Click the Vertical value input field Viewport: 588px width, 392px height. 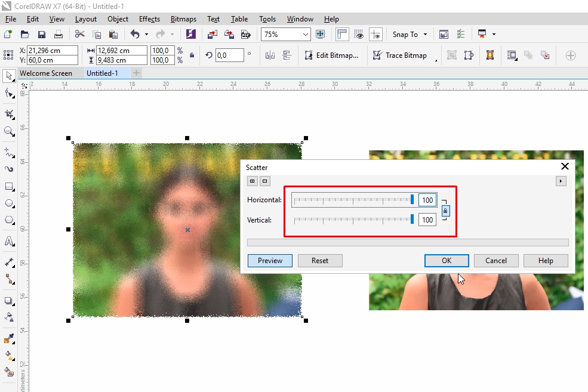point(427,220)
